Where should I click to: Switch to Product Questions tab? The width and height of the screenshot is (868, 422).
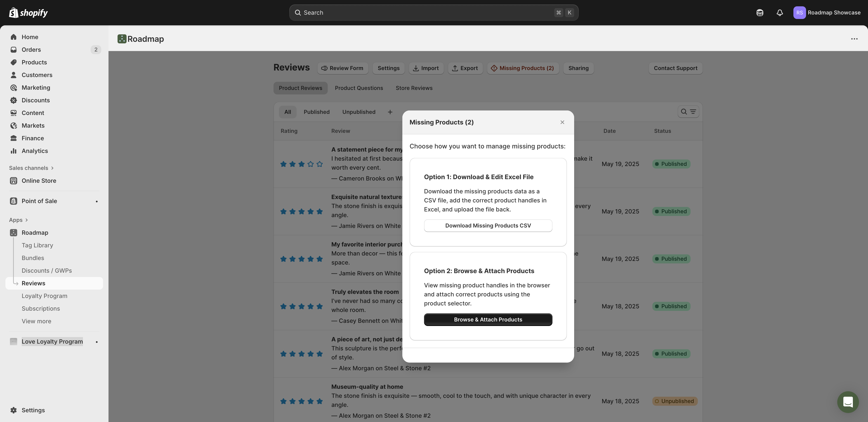coord(359,88)
